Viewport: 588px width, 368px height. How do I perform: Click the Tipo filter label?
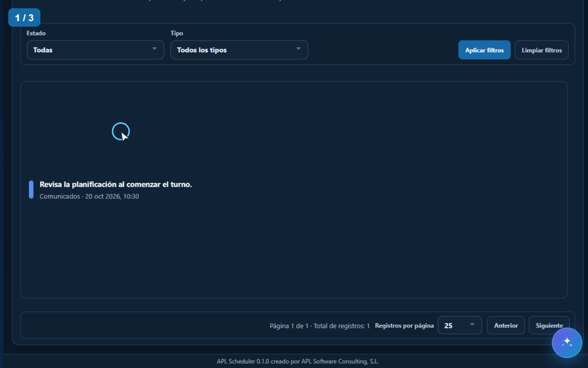tap(177, 33)
